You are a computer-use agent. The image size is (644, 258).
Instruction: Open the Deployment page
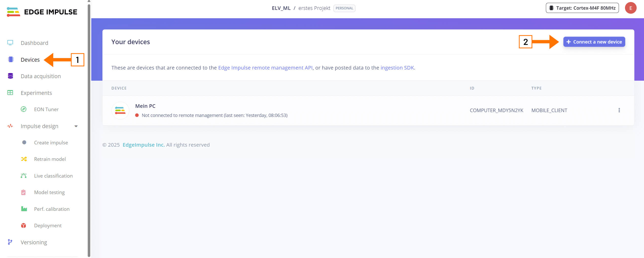tap(48, 226)
